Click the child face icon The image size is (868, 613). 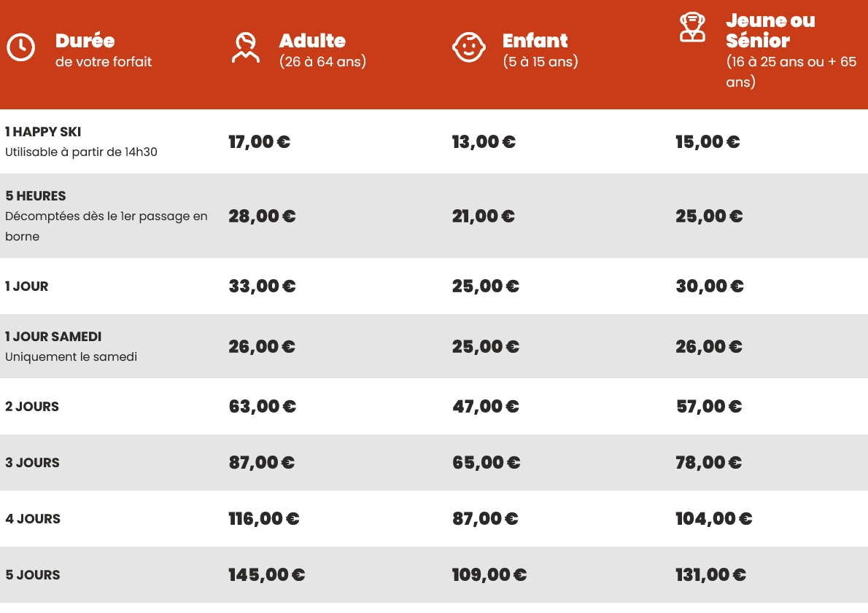468,47
